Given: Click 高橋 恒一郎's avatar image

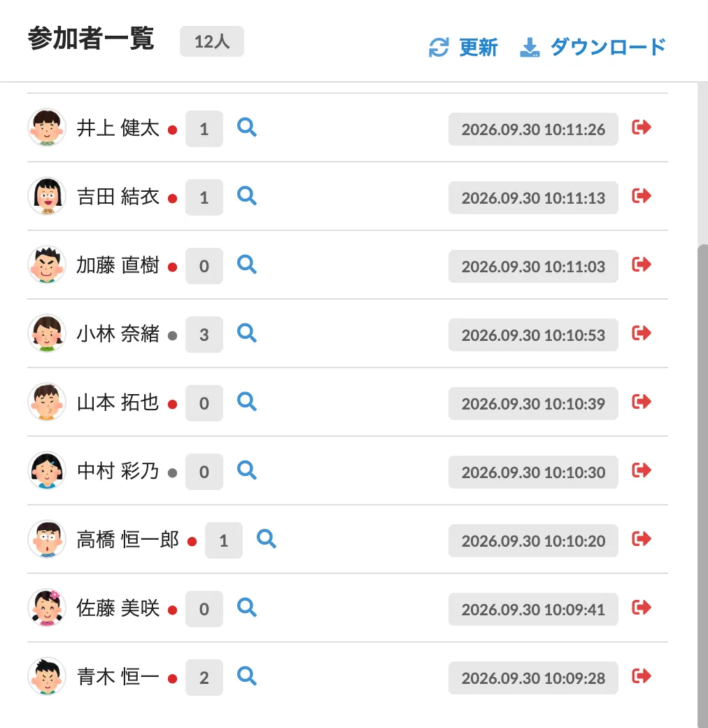Looking at the screenshot, I should (x=46, y=539).
